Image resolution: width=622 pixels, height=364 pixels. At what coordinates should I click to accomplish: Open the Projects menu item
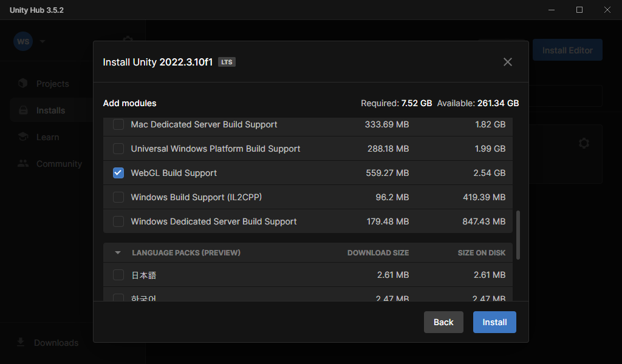[52, 84]
